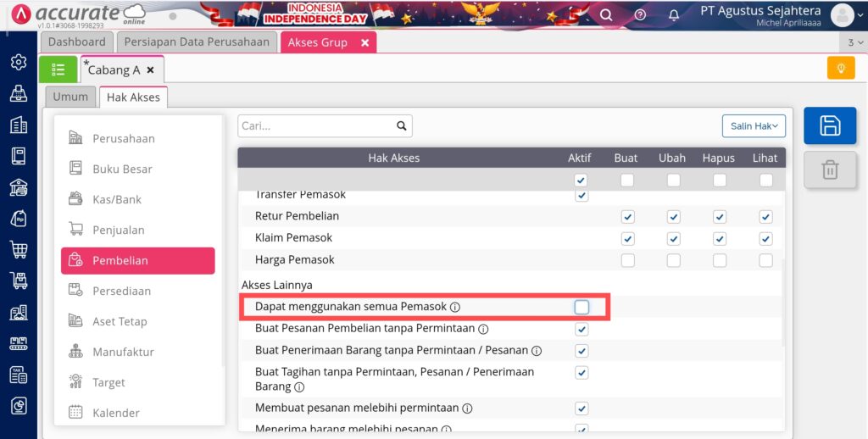This screenshot has height=439, width=868.
Task: Open the notifications bell icon
Action: tap(674, 15)
